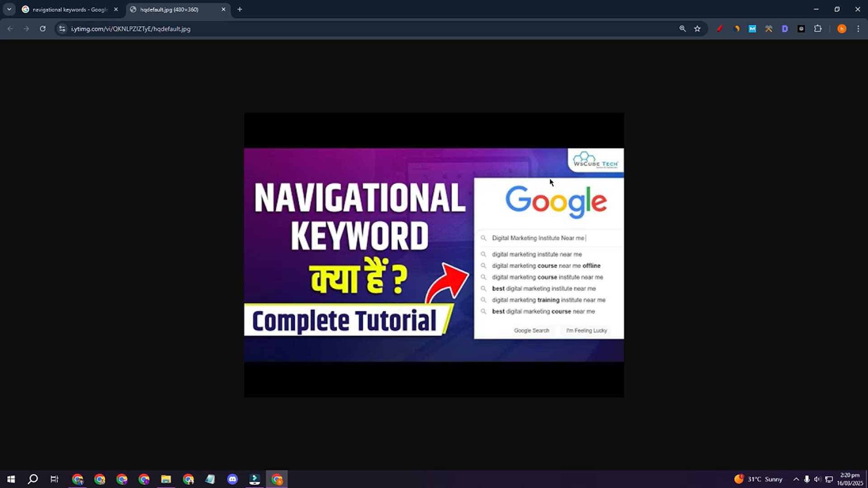Open Discord from the taskbar
Viewport: 868px width, 488px height.
coord(232,479)
